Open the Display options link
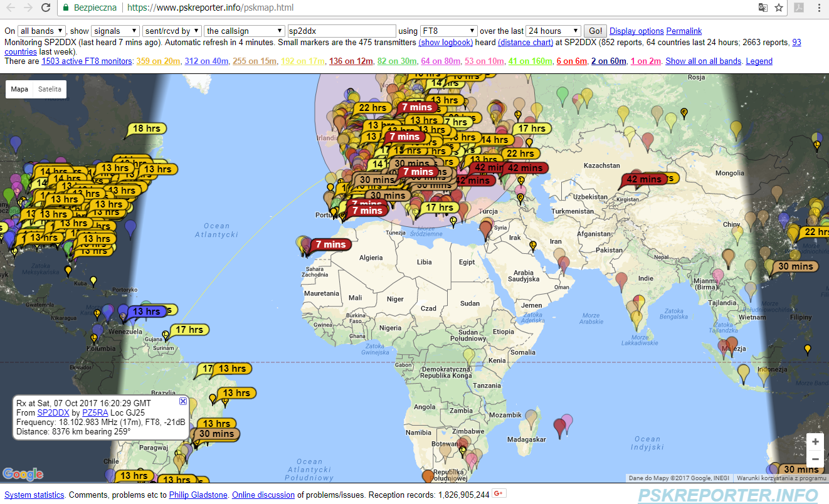This screenshot has height=504, width=829. [636, 31]
